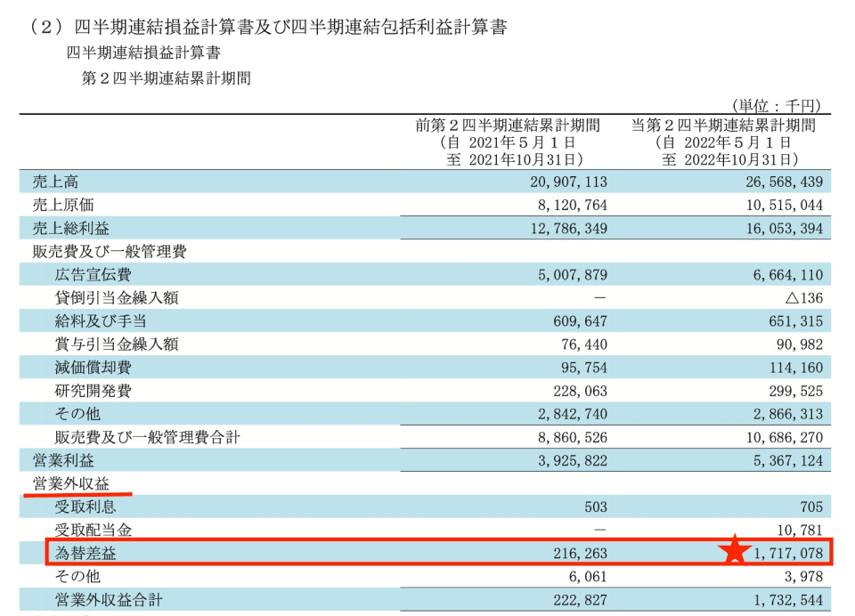Click the date 至 2021年10月31日
The image size is (855, 616).
[x=515, y=159]
